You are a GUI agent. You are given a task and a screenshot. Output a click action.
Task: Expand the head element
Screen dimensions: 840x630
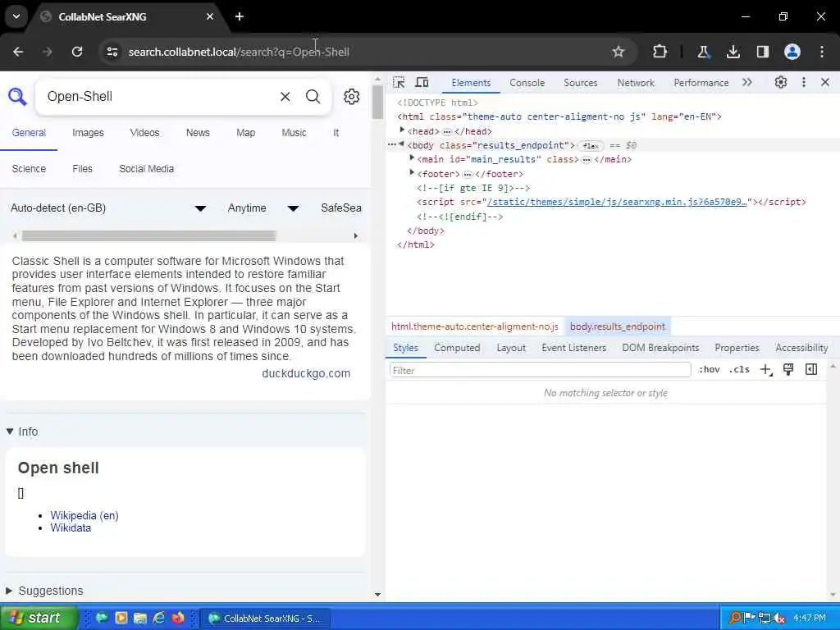tap(402, 130)
